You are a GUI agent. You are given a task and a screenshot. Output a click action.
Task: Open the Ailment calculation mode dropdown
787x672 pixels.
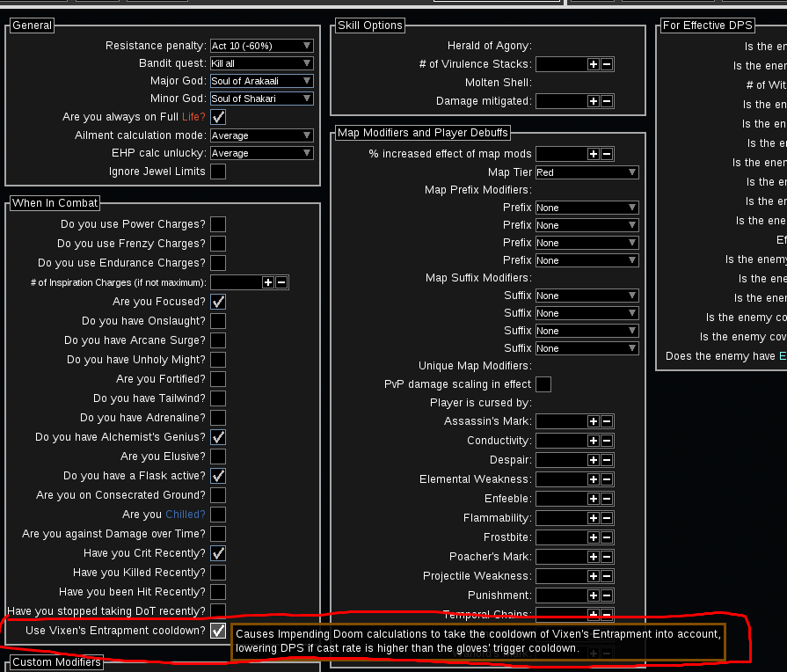tap(261, 135)
